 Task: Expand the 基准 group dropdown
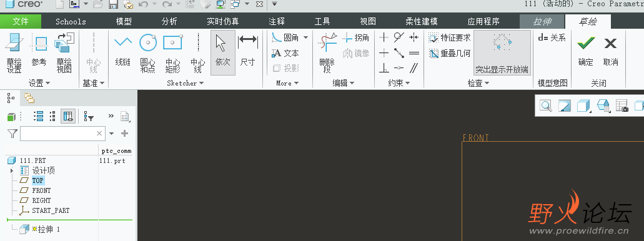pyautogui.click(x=94, y=83)
